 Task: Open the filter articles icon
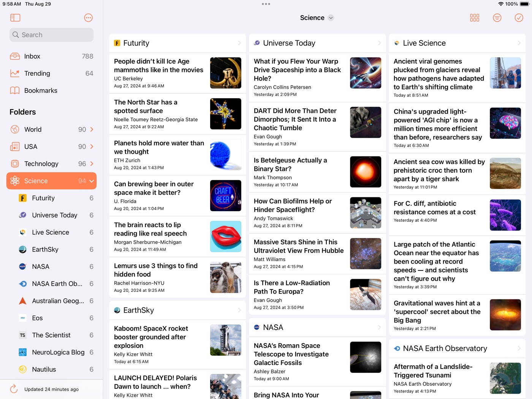coord(497,18)
